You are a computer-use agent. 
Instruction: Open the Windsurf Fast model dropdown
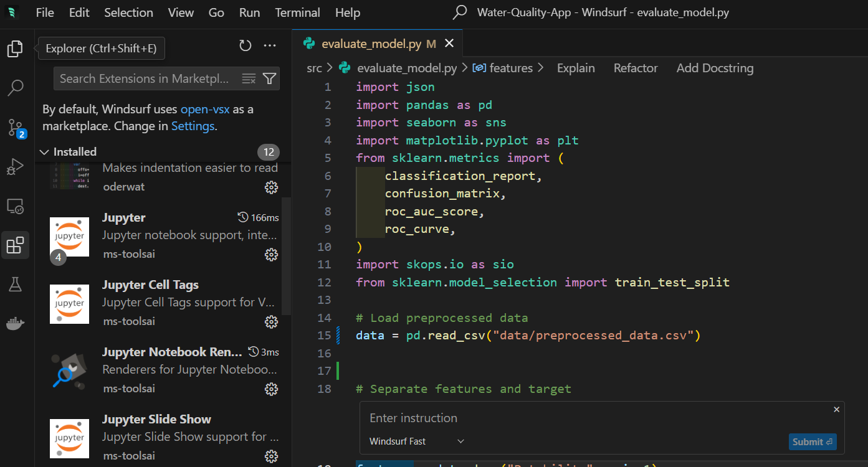[x=417, y=441]
